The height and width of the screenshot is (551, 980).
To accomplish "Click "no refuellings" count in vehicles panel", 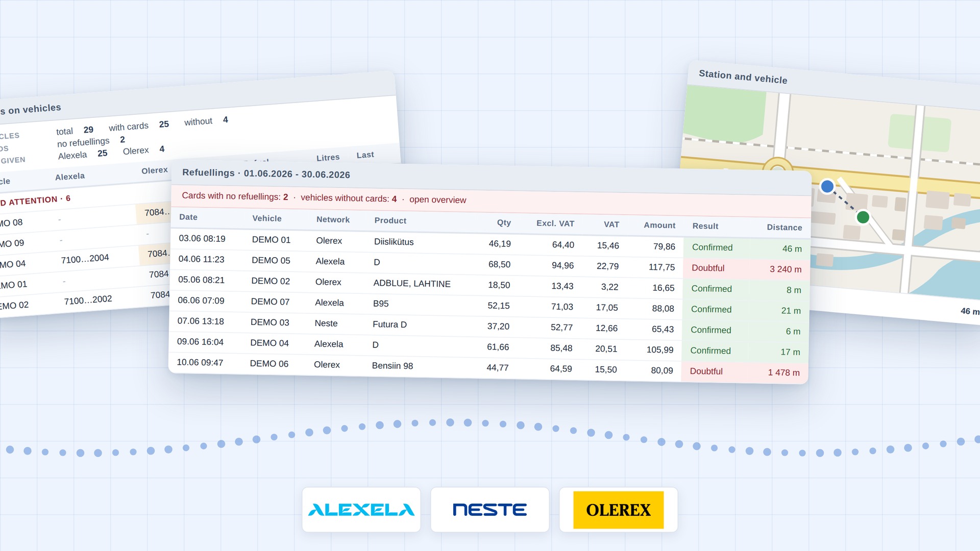I will click(122, 140).
